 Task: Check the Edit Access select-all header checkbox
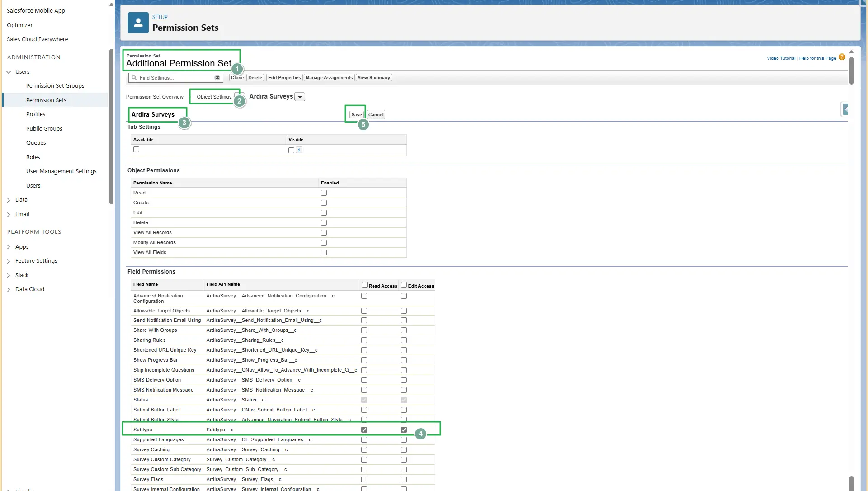(x=404, y=285)
